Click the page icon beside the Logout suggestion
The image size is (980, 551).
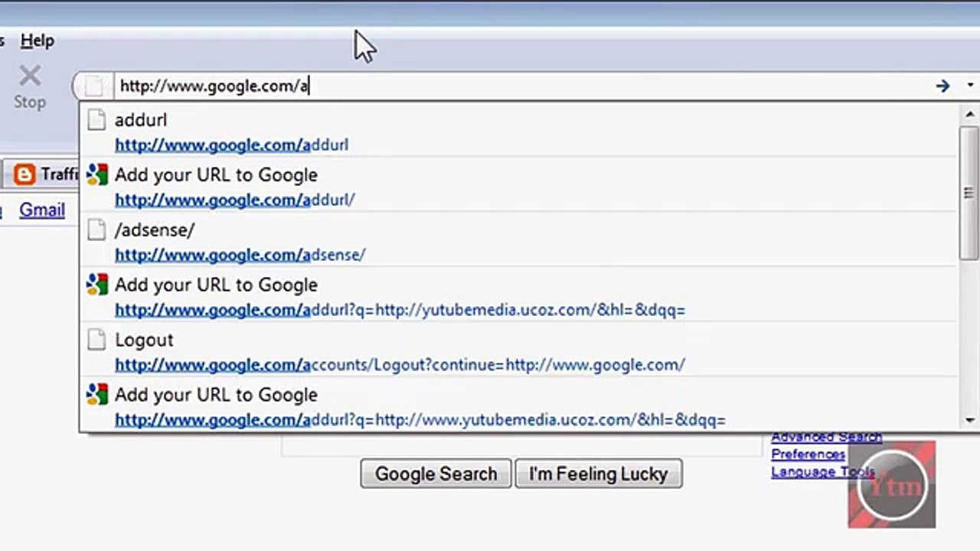(96, 341)
